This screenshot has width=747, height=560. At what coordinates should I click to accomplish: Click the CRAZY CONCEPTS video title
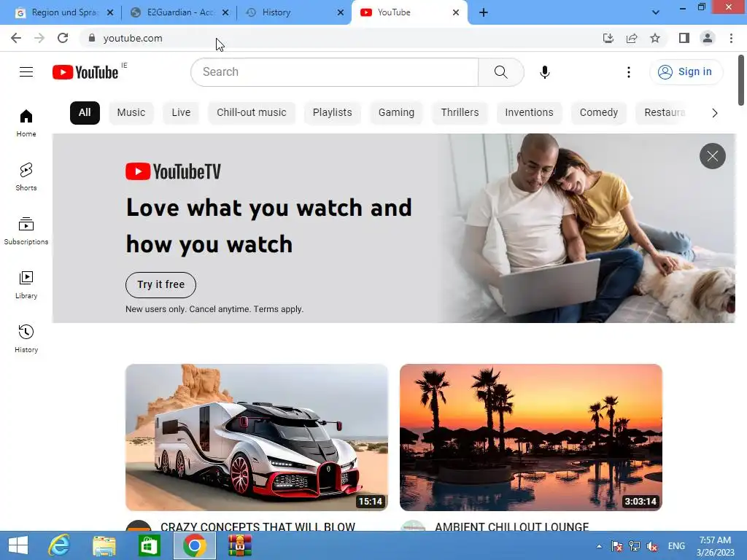coord(258,526)
